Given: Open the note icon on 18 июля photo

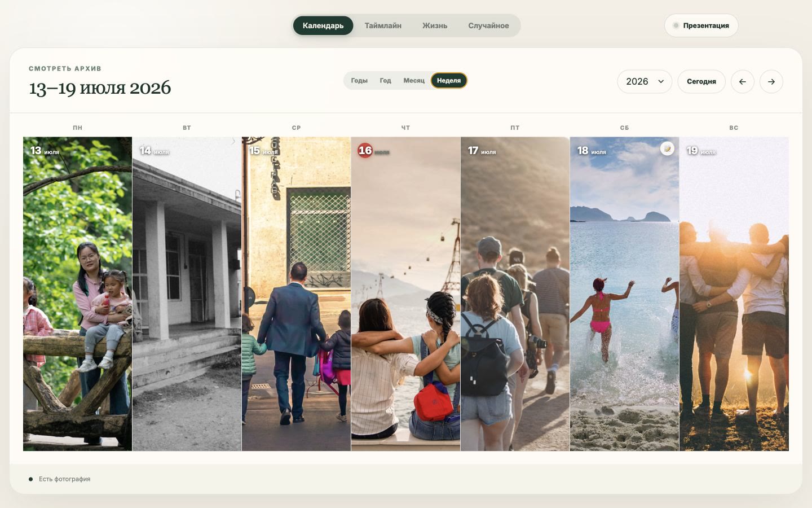Looking at the screenshot, I should (x=667, y=148).
